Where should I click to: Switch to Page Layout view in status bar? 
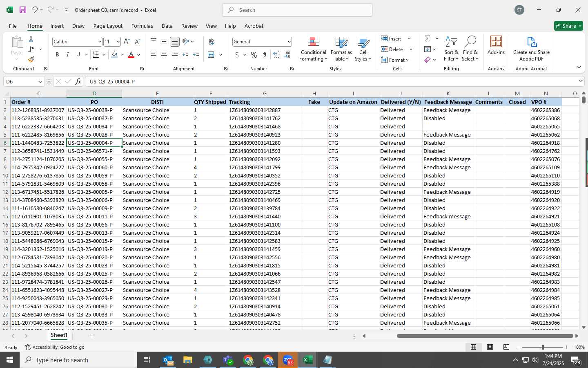[x=490, y=347]
